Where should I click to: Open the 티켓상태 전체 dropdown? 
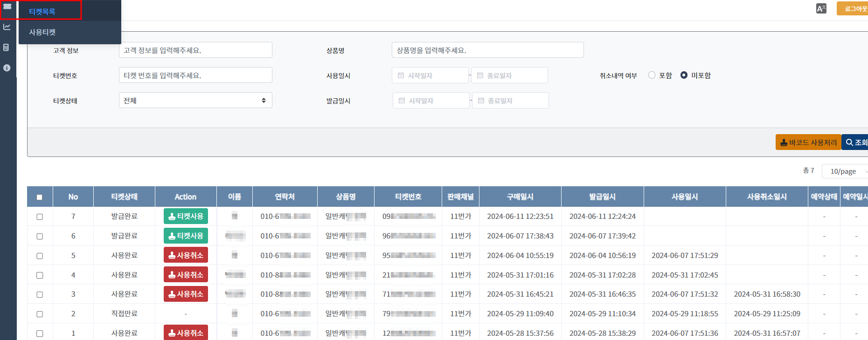(195, 100)
